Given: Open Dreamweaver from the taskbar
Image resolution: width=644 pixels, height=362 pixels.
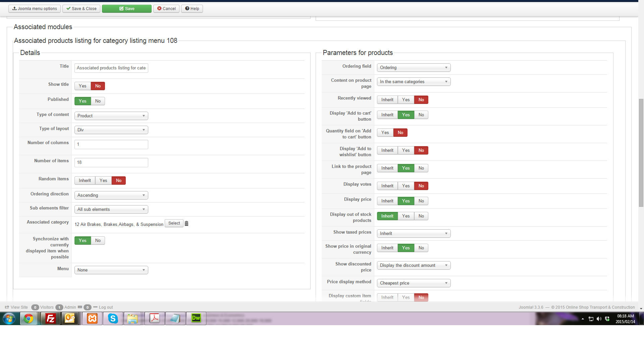Looking at the screenshot, I should coord(196,318).
